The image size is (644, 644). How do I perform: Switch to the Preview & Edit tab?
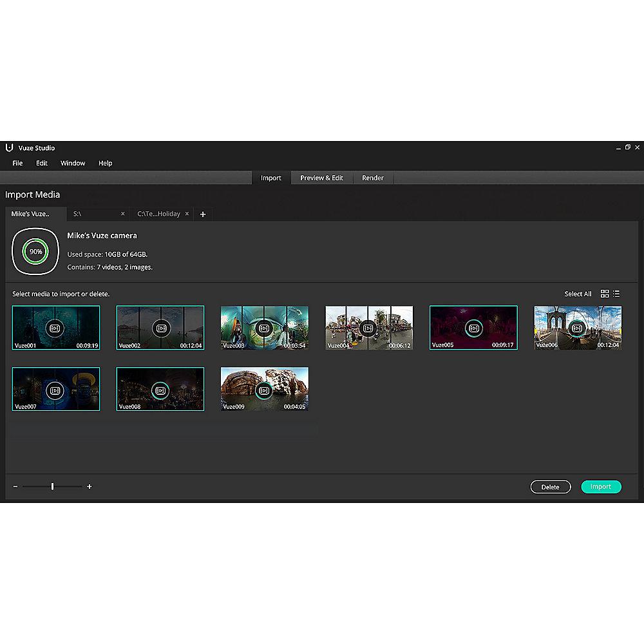tap(321, 178)
